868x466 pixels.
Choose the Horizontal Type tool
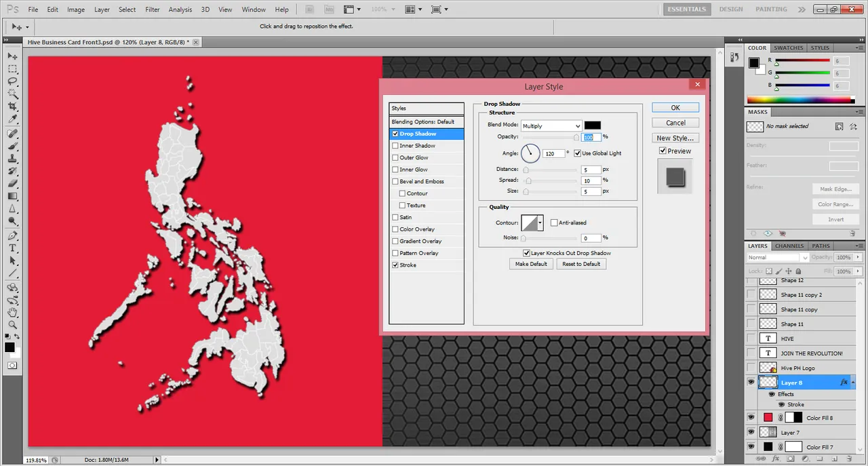(12, 248)
